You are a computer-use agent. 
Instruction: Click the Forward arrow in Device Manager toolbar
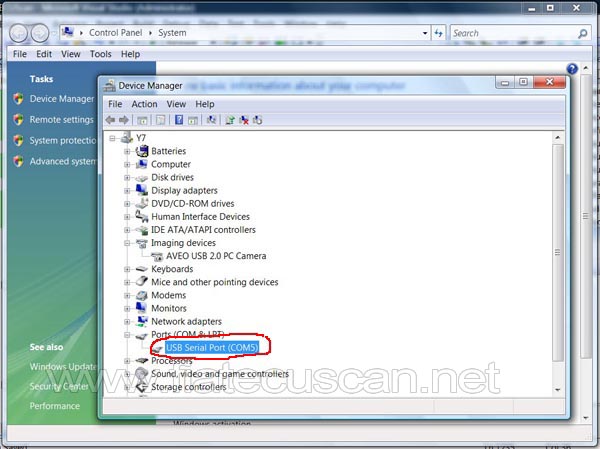coord(123,120)
